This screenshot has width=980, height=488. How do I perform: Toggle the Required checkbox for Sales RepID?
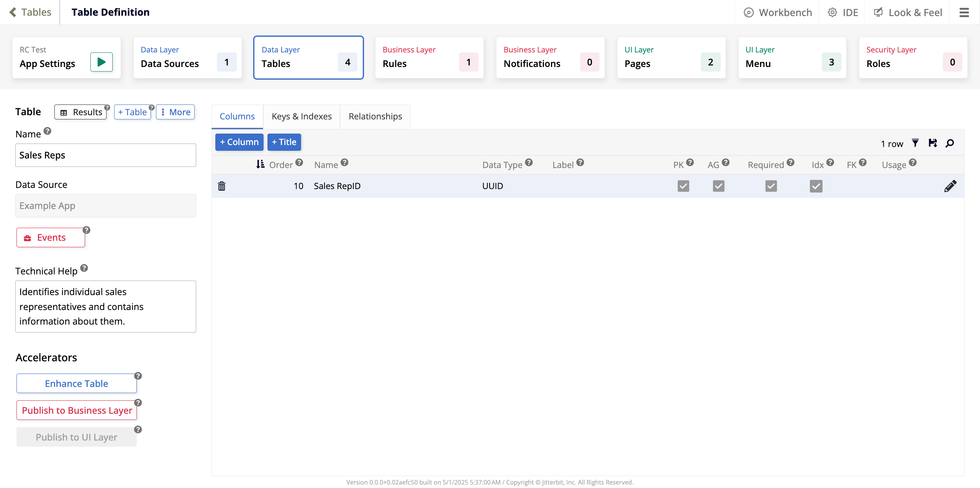pyautogui.click(x=771, y=186)
